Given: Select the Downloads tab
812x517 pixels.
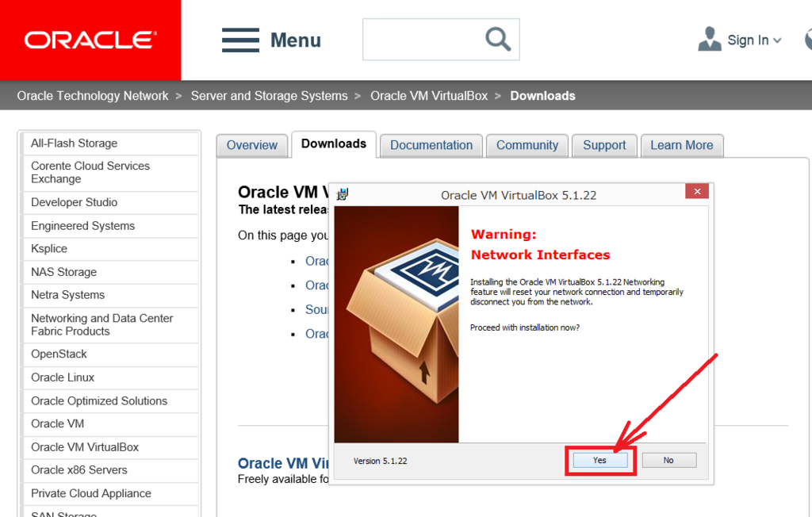Looking at the screenshot, I should tap(334, 144).
